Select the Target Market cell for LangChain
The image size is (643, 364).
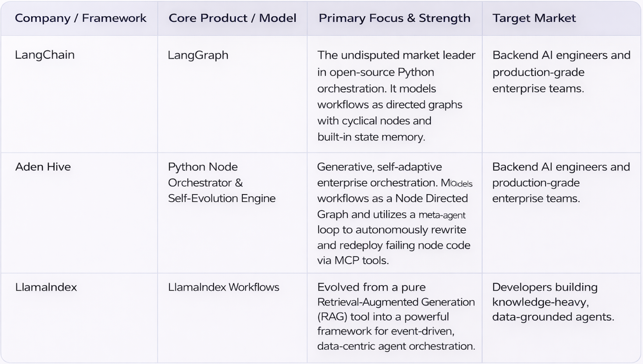(561, 72)
